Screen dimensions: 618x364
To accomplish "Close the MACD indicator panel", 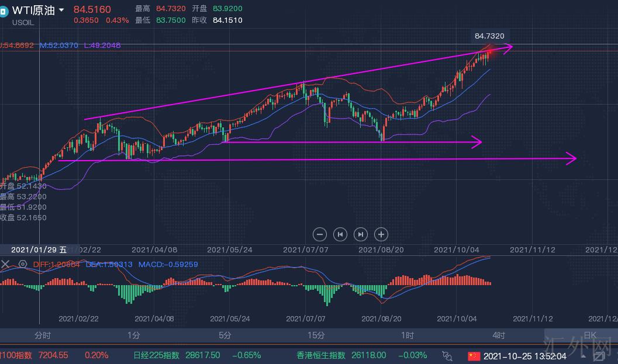I will pyautogui.click(x=5, y=264).
